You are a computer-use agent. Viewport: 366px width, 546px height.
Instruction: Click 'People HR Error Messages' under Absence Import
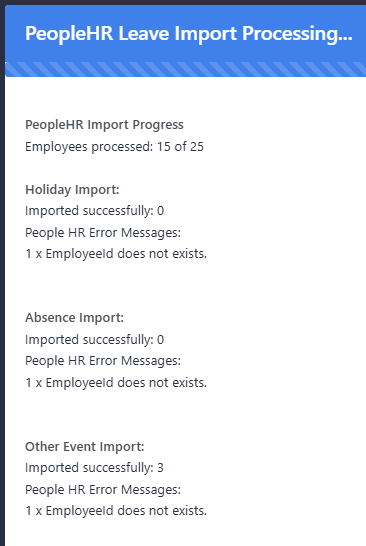103,361
